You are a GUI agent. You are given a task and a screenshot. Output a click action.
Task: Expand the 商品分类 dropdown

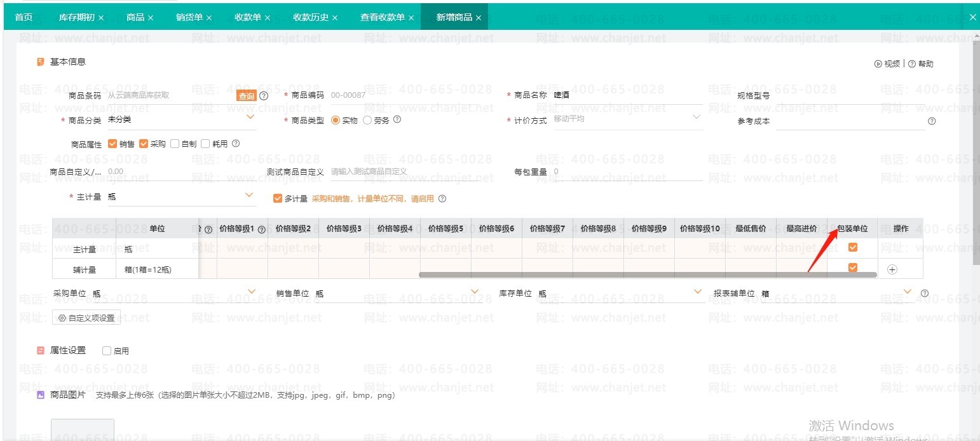[250, 118]
